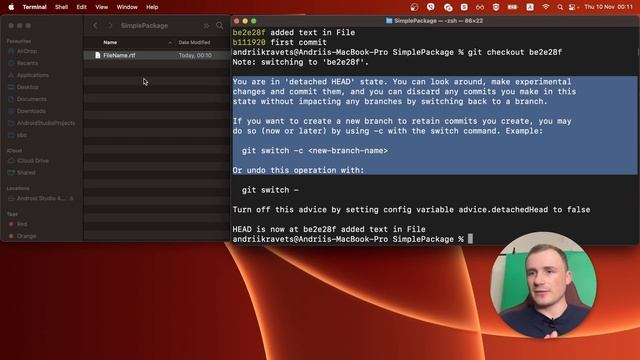Click the 'git switch -' line

pyautogui.click(x=270, y=190)
